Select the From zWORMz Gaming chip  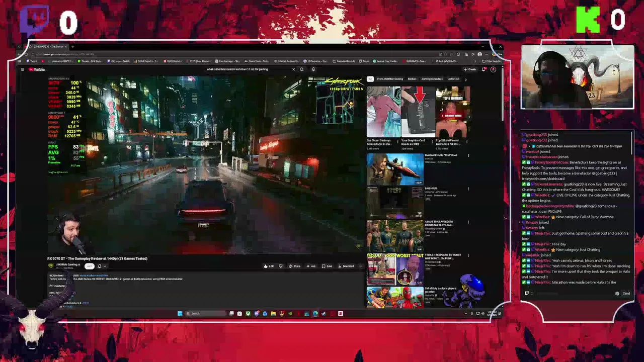tap(390, 79)
